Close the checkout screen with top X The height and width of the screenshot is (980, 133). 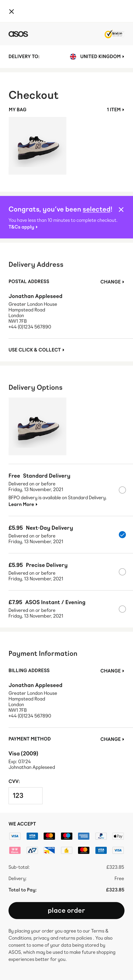11,11
